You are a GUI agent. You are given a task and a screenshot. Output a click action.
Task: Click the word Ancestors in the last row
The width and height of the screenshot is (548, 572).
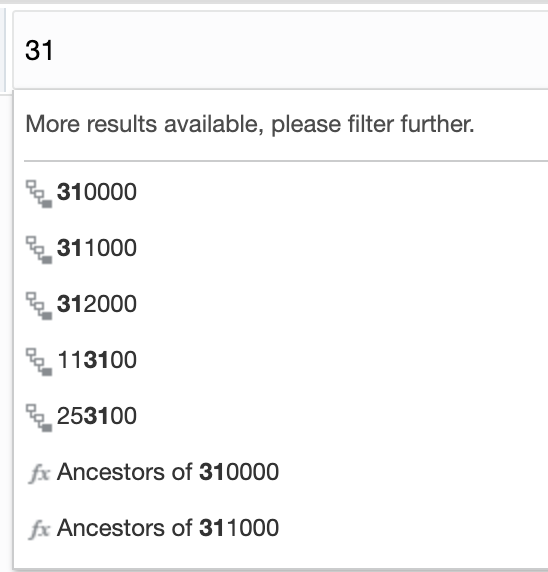click(x=111, y=528)
